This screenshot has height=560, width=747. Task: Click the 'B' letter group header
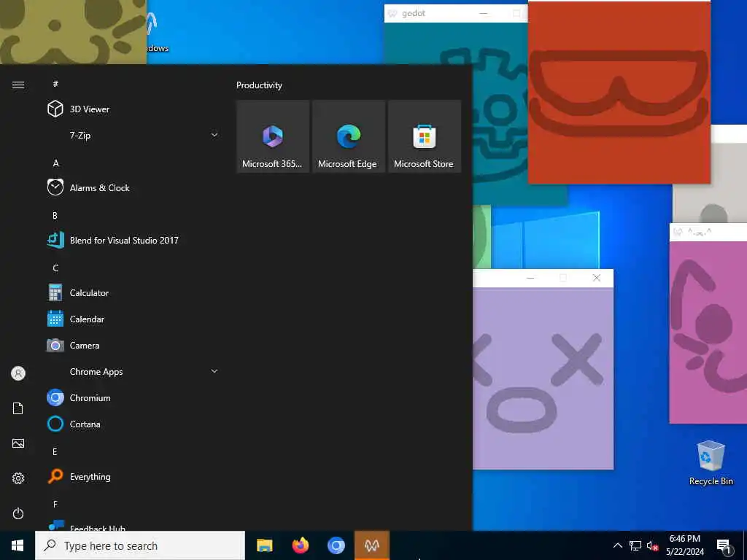[x=55, y=215]
